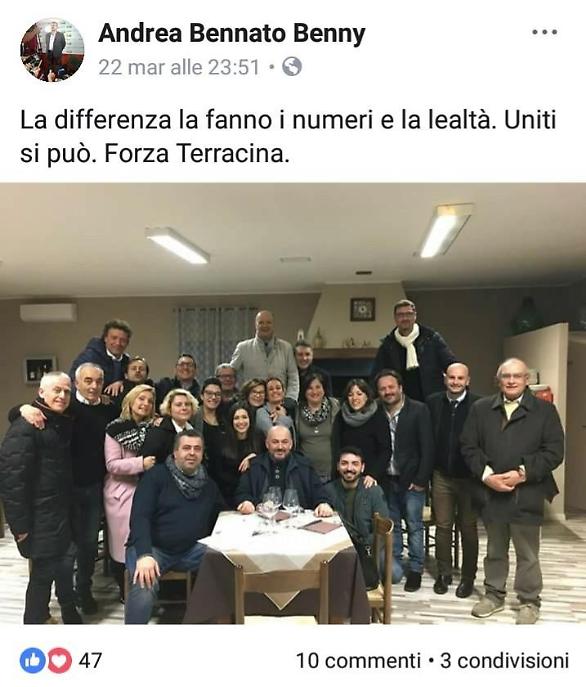The height and width of the screenshot is (687, 586).
Task: Click the wall air conditioner in photo
Action: 48,312
